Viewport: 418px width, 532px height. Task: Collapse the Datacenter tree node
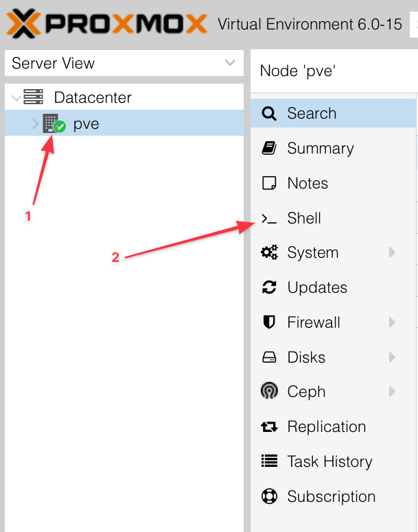16,98
